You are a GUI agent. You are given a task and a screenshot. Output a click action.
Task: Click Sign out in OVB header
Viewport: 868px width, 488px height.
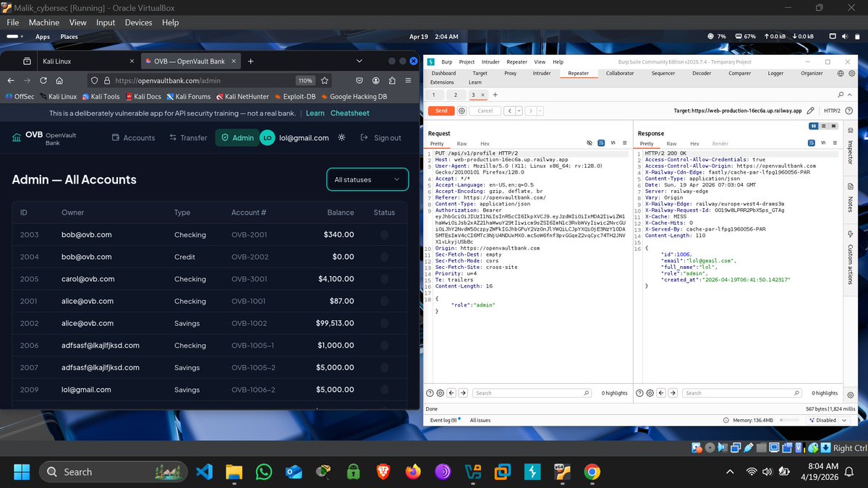pos(380,137)
